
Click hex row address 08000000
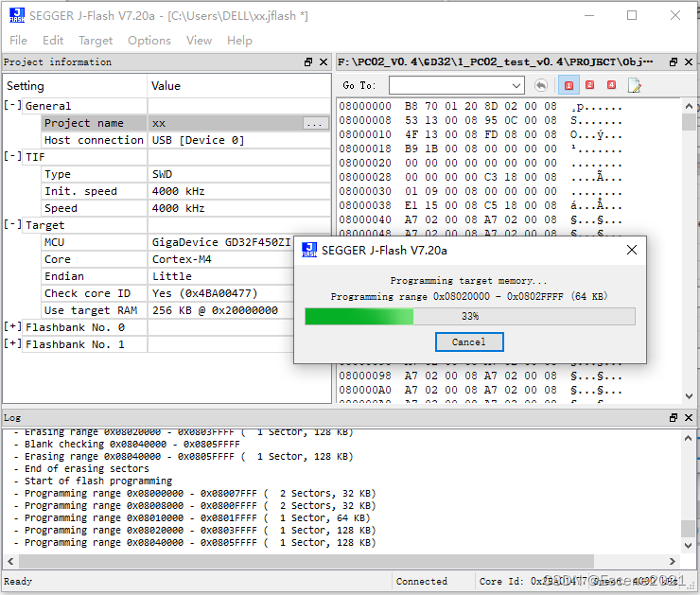point(365,106)
